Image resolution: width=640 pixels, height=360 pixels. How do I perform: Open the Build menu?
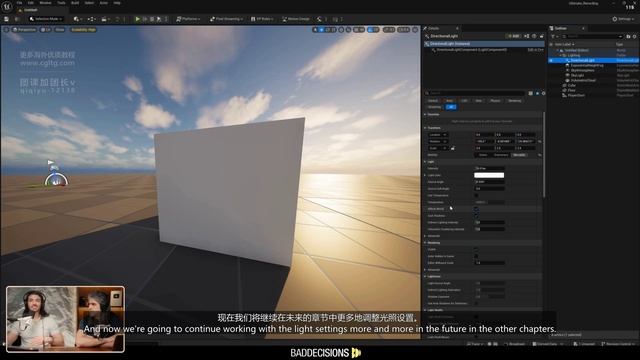click(75, 3)
